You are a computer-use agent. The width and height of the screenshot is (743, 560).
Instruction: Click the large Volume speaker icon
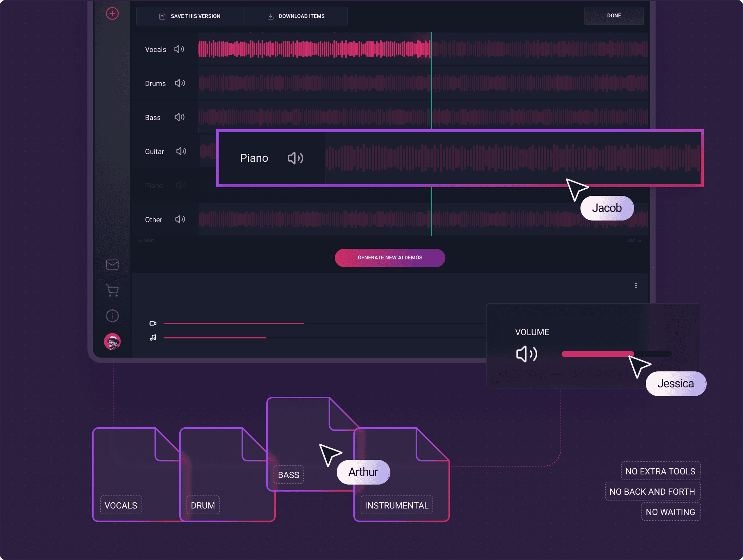coord(526,354)
